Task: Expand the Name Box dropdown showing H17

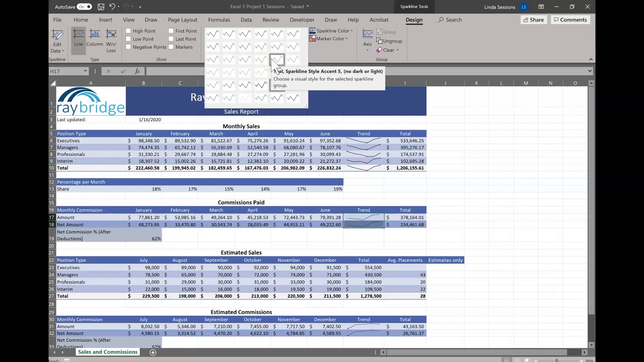Action: point(85,71)
